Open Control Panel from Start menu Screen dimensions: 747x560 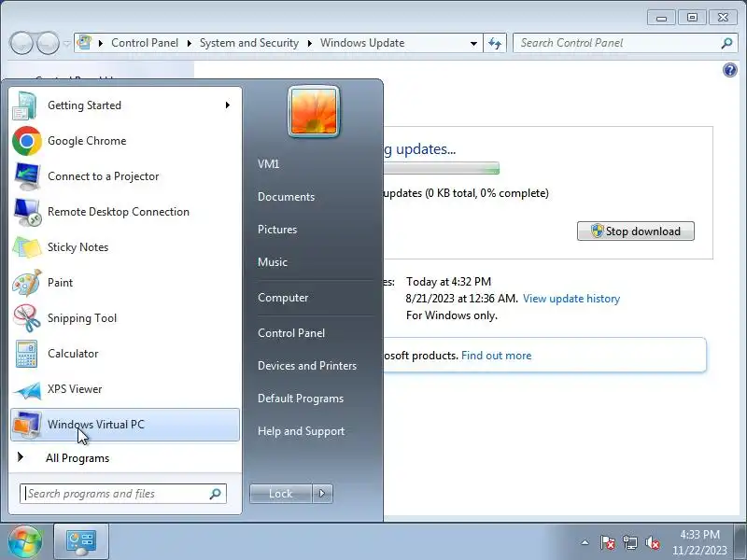click(x=291, y=333)
